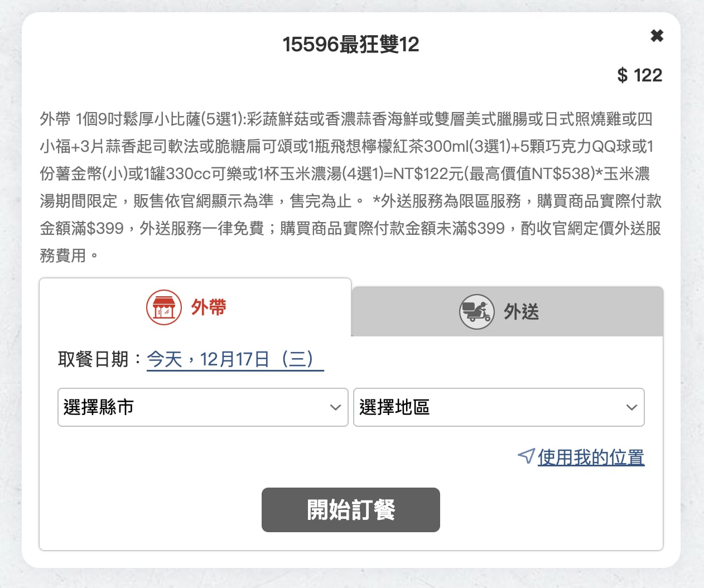Viewport: 704px width, 588px height.
Task: Tap the motorcycle courier icon for delivery mode
Action: click(476, 311)
